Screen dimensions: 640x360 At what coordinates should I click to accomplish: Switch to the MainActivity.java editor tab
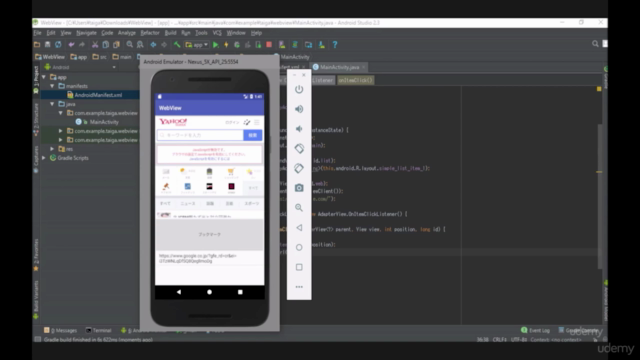click(340, 67)
